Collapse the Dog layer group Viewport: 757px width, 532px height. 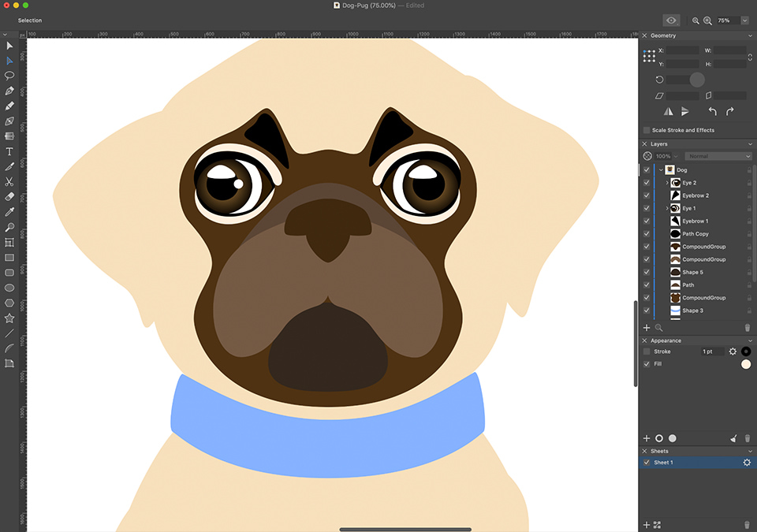click(661, 170)
